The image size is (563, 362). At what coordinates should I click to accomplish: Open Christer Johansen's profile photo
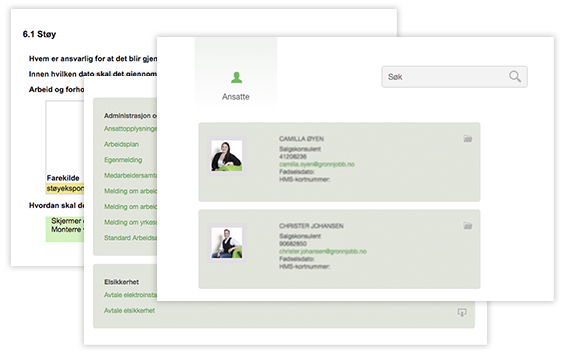click(x=227, y=243)
